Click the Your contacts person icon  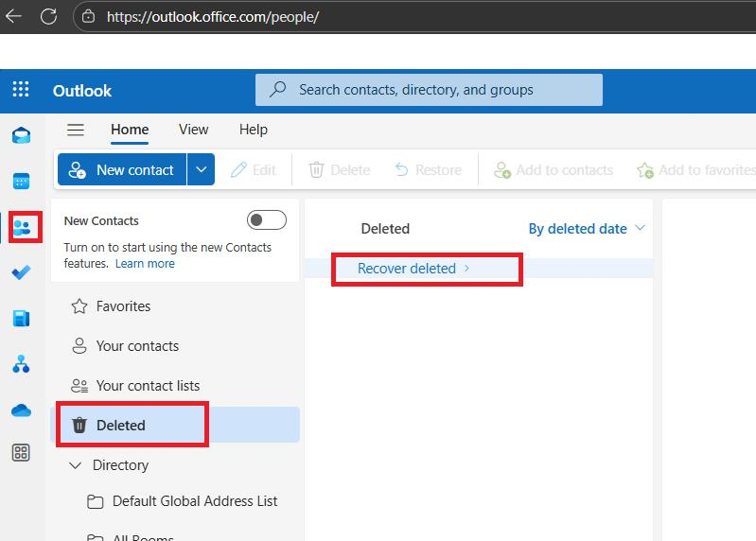pos(79,346)
